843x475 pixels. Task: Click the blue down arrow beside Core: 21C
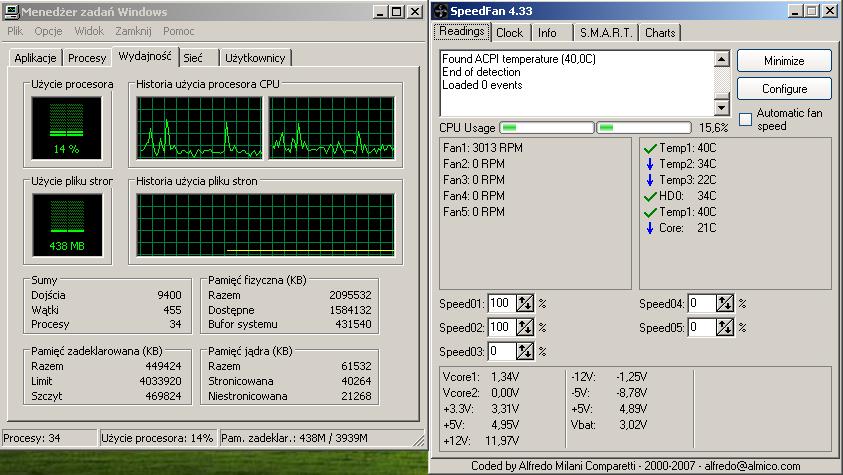[x=650, y=228]
